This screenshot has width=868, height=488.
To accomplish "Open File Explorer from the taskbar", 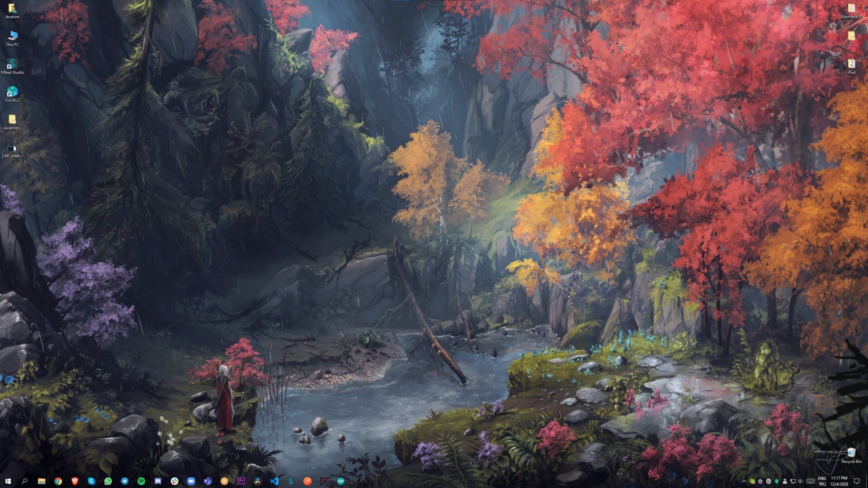I will 41,481.
